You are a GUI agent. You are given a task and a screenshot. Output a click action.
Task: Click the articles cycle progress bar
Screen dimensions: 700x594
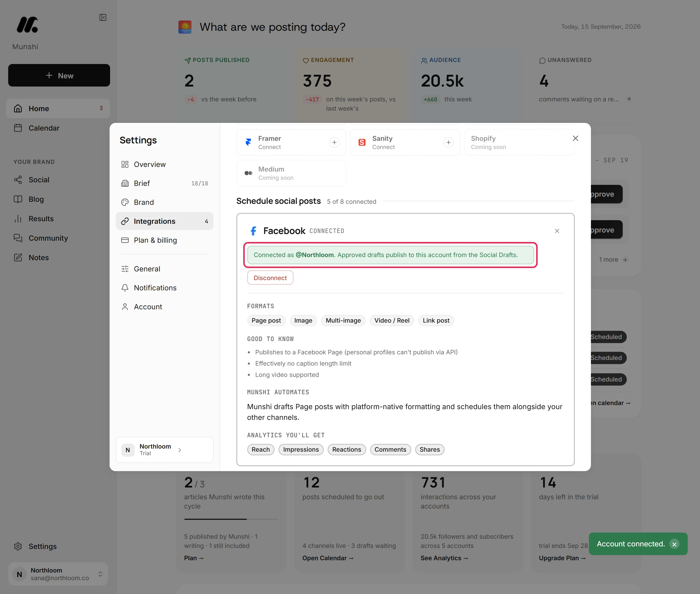[x=231, y=519]
